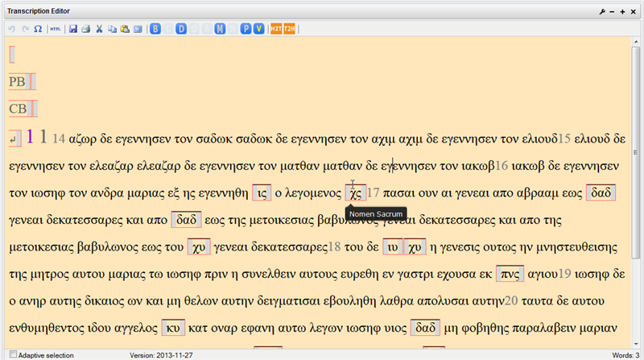
Task: Click the Print icon
Action: [x=85, y=29]
